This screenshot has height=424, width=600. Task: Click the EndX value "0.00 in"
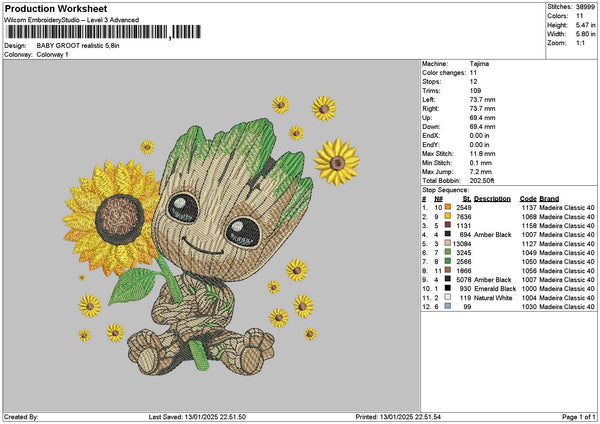point(479,135)
